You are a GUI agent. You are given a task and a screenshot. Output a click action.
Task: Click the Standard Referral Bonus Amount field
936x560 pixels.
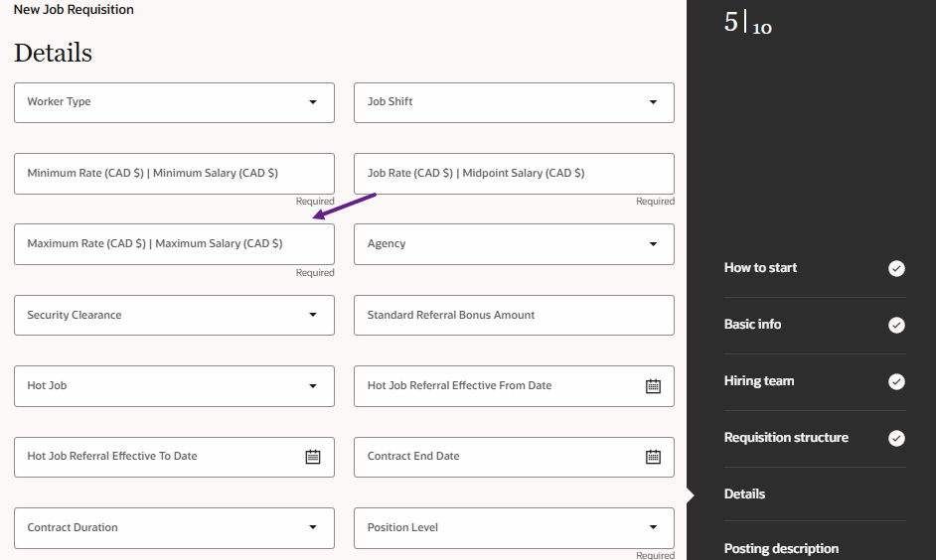pos(514,315)
